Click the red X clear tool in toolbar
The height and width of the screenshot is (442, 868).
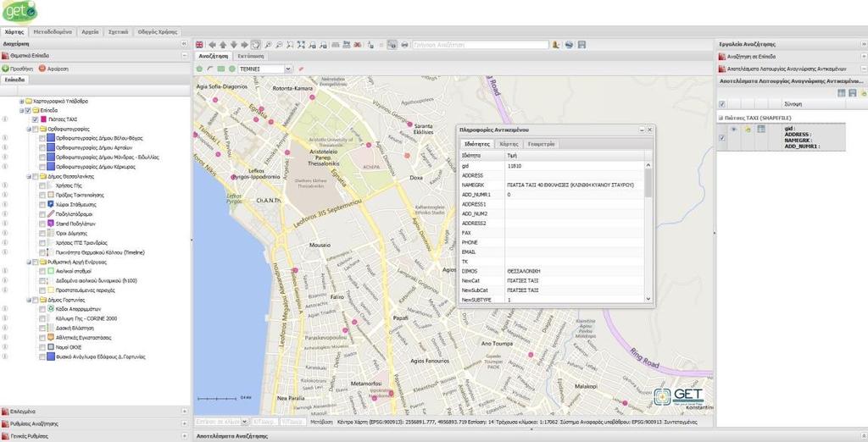point(358,45)
